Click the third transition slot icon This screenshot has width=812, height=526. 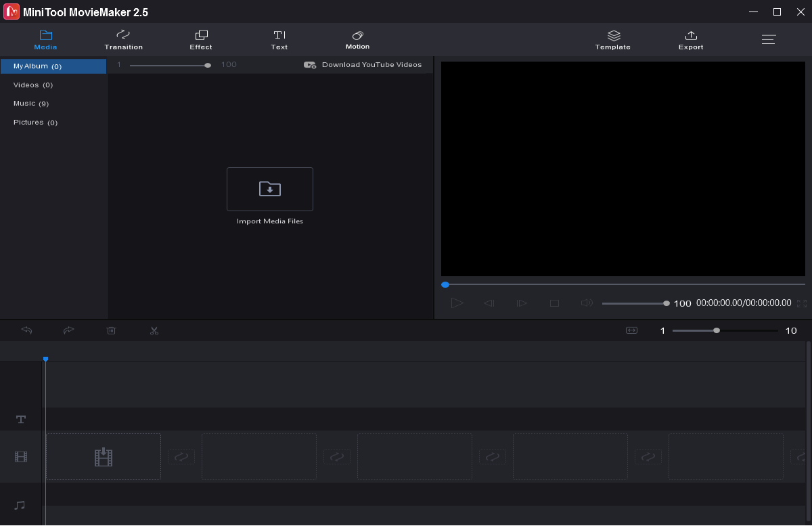pyautogui.click(x=493, y=457)
